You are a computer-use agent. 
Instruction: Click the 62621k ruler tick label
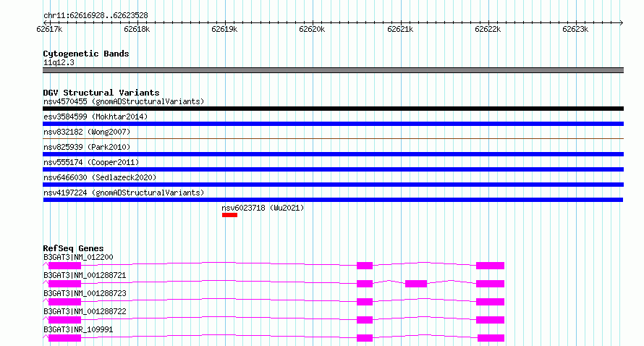click(x=400, y=29)
